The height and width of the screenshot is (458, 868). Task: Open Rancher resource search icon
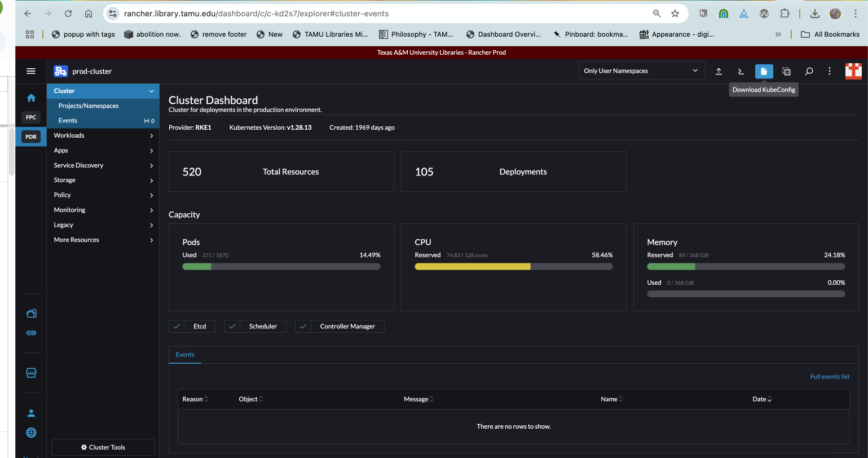809,71
